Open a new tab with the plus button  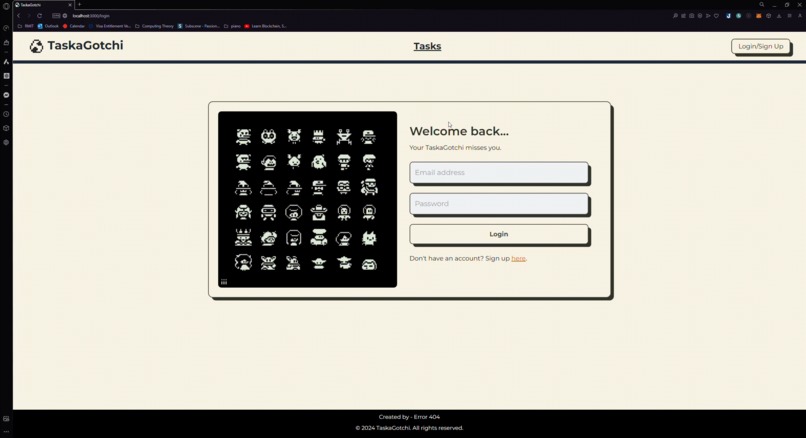click(79, 5)
